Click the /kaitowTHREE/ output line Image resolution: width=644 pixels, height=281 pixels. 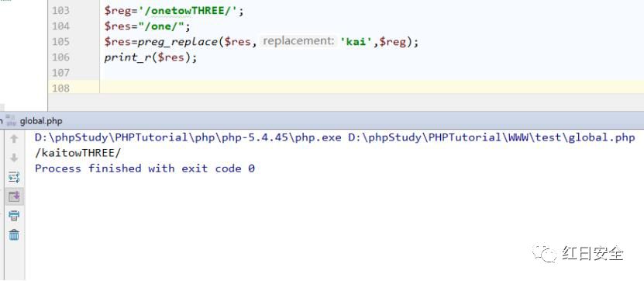[78, 153]
